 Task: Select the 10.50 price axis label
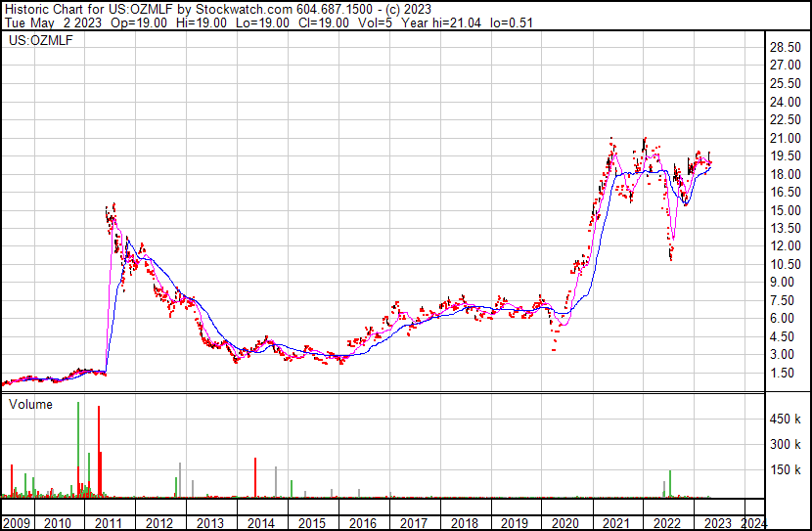(x=785, y=264)
